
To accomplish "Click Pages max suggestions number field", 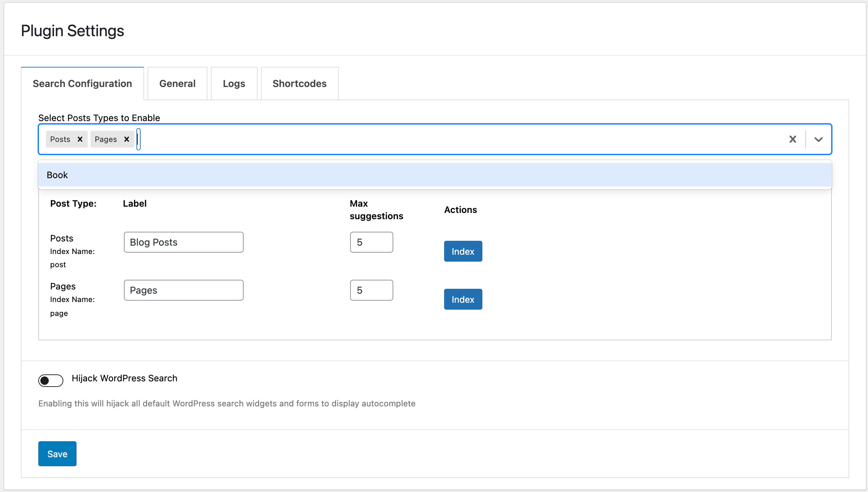I will [x=371, y=290].
